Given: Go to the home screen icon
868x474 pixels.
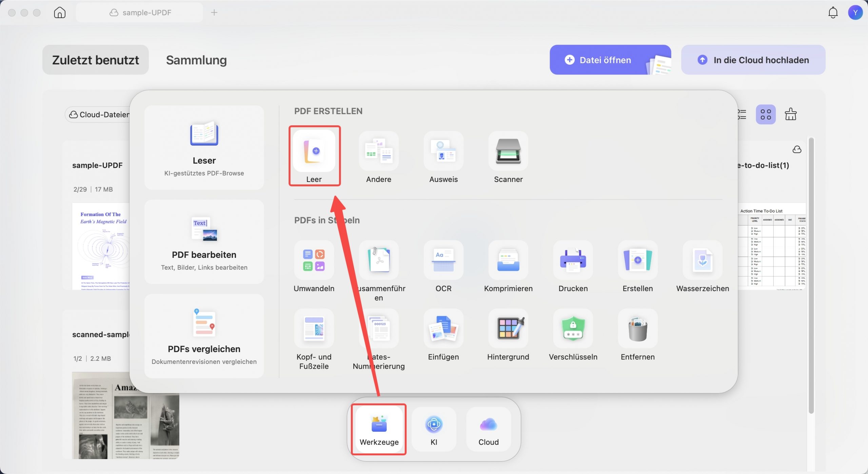Looking at the screenshot, I should pos(60,13).
